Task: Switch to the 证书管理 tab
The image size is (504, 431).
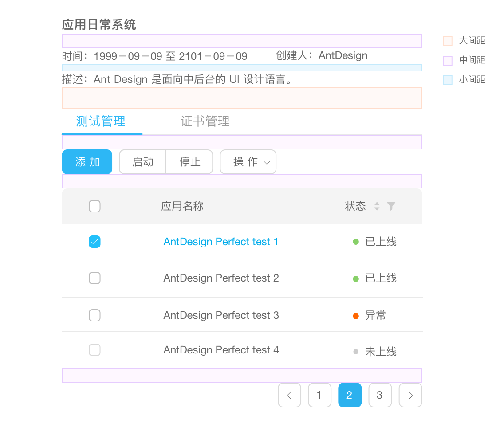Action: tap(205, 121)
